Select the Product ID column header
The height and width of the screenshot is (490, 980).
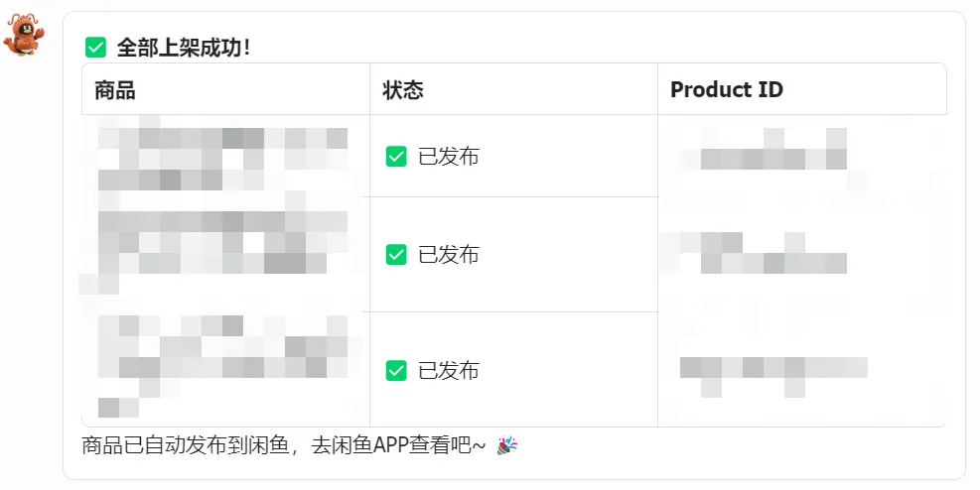pyautogui.click(x=727, y=90)
